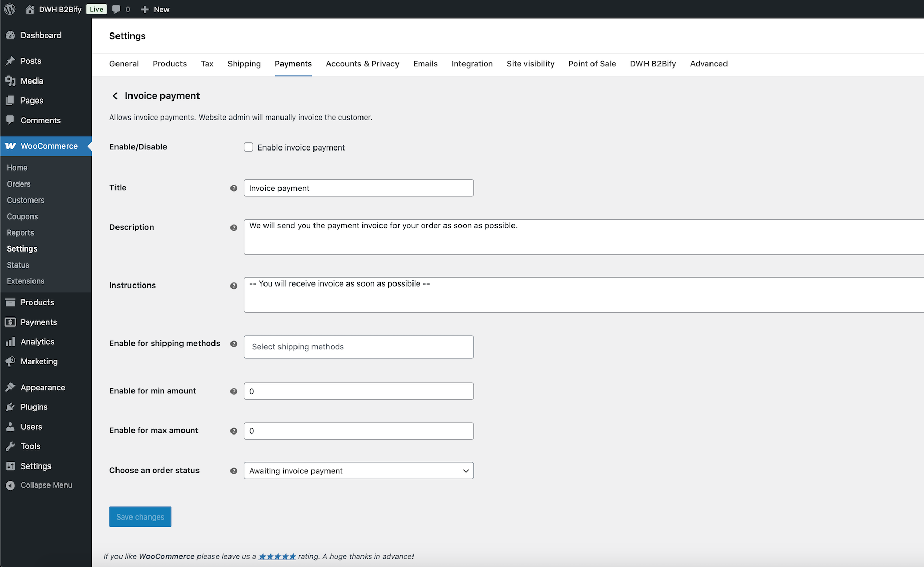The image size is (924, 567).
Task: Enable the invoice payment checkbox
Action: click(249, 147)
